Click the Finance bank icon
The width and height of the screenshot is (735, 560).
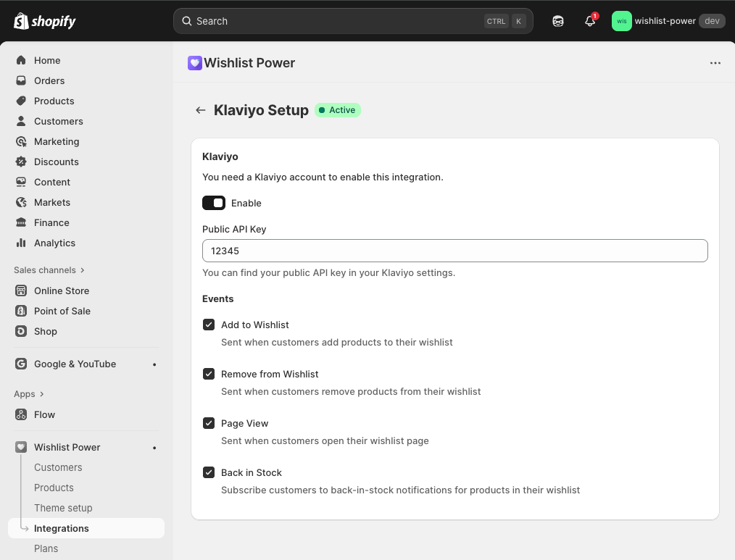[21, 222]
